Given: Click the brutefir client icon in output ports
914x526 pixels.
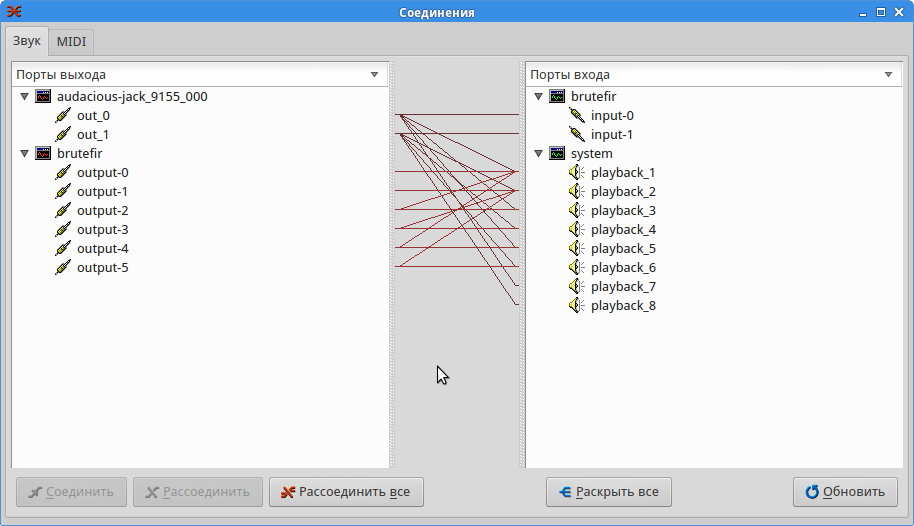Looking at the screenshot, I should click(43, 153).
